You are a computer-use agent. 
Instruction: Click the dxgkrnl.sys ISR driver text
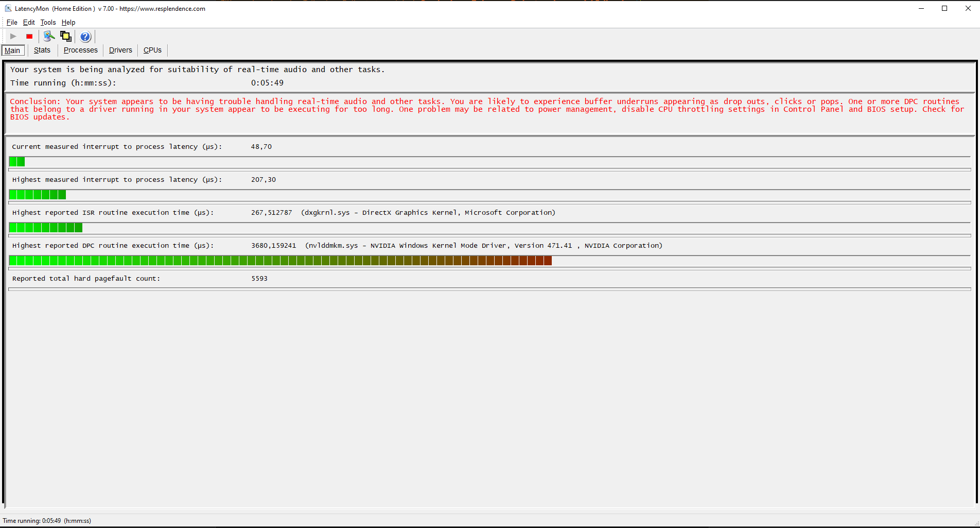(428, 213)
